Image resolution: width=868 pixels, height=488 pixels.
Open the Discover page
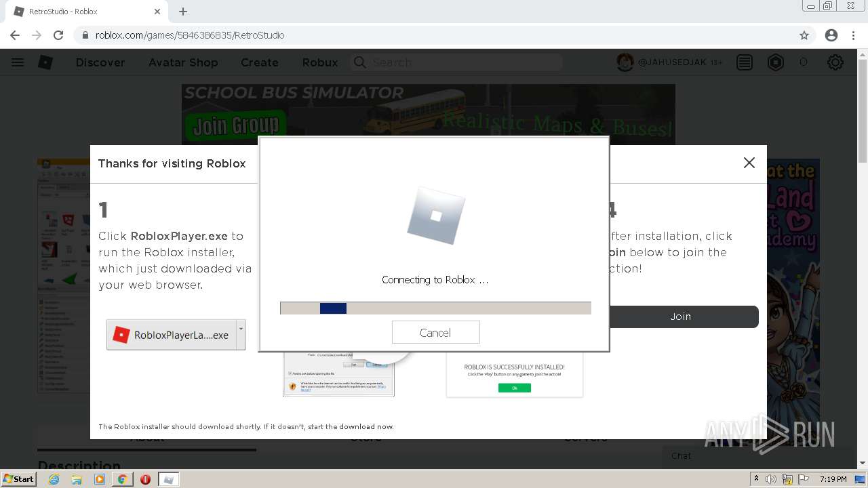coord(100,62)
